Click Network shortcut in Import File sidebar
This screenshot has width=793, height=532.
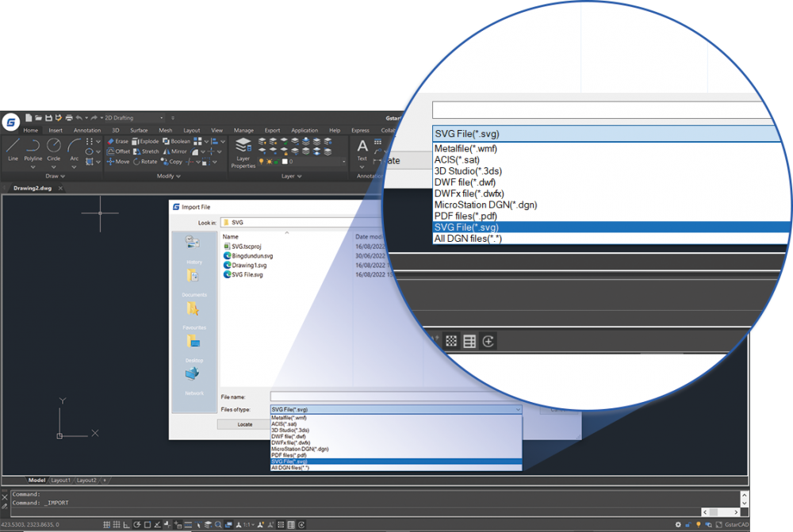point(193,381)
